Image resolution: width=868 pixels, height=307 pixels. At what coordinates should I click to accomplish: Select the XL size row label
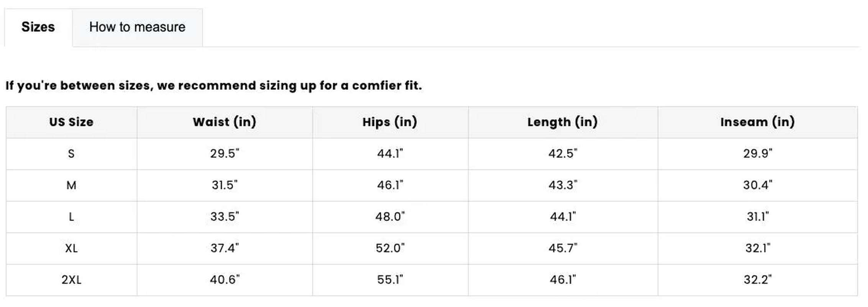71,248
